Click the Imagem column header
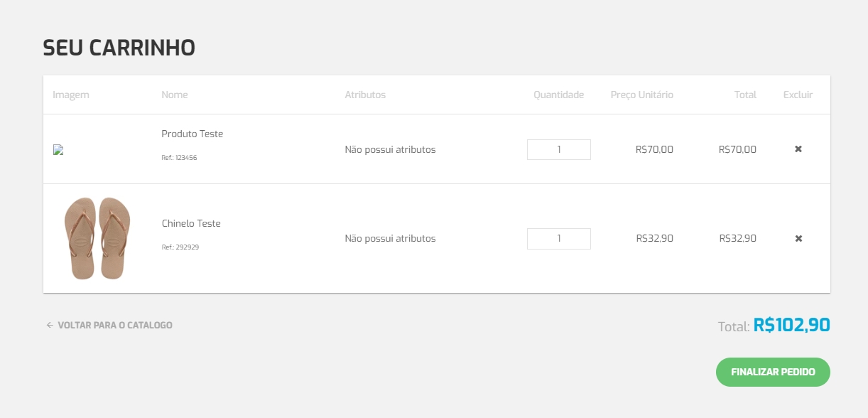Image resolution: width=868 pixels, height=418 pixels. coord(71,95)
